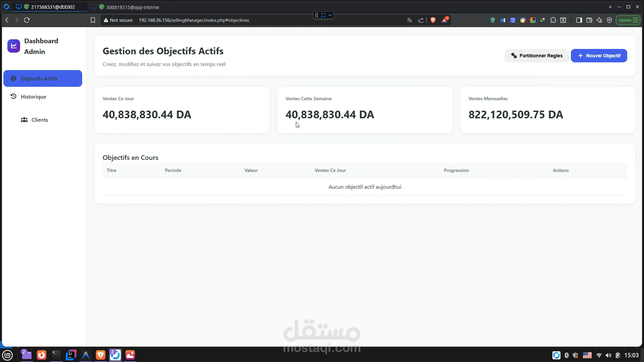Click the share icon in address bar
The height and width of the screenshot is (362, 644).
[421, 20]
